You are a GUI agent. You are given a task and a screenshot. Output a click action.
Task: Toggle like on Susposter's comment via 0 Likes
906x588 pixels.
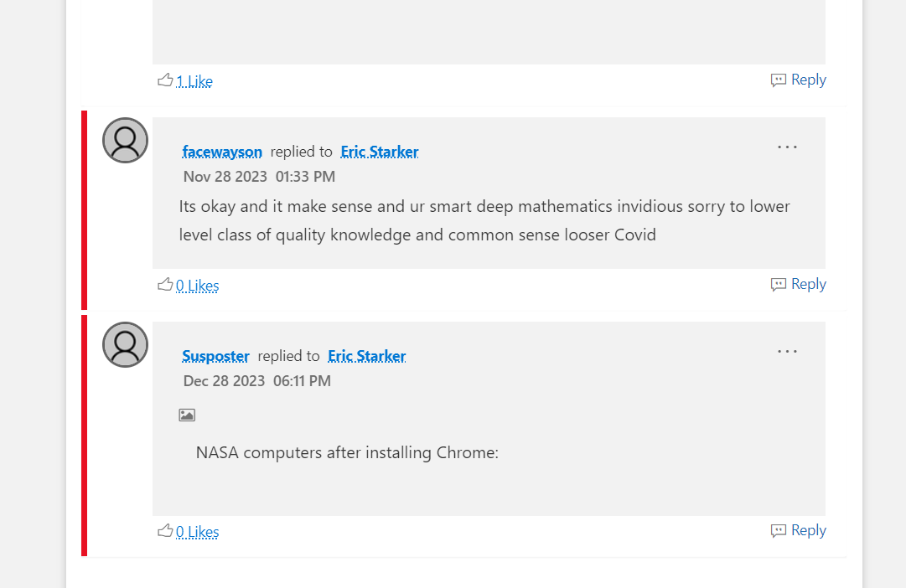click(x=198, y=531)
